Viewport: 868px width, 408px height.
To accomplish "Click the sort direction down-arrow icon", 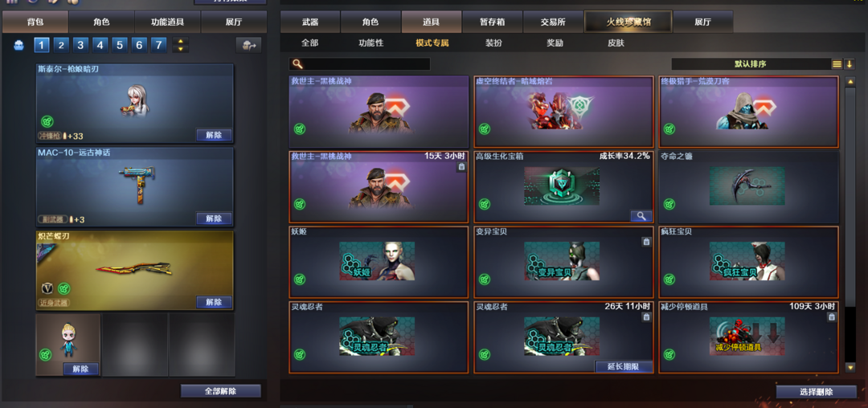I will click(x=850, y=64).
